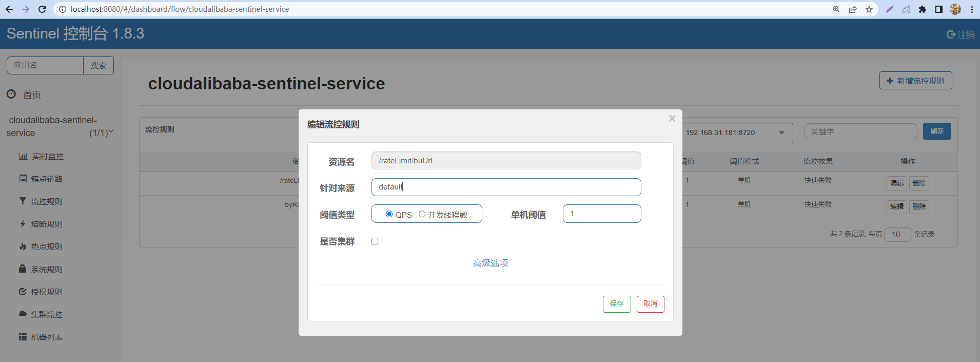Click the filter icon beside 流控规则
The width and height of the screenshot is (980, 362).
[23, 201]
